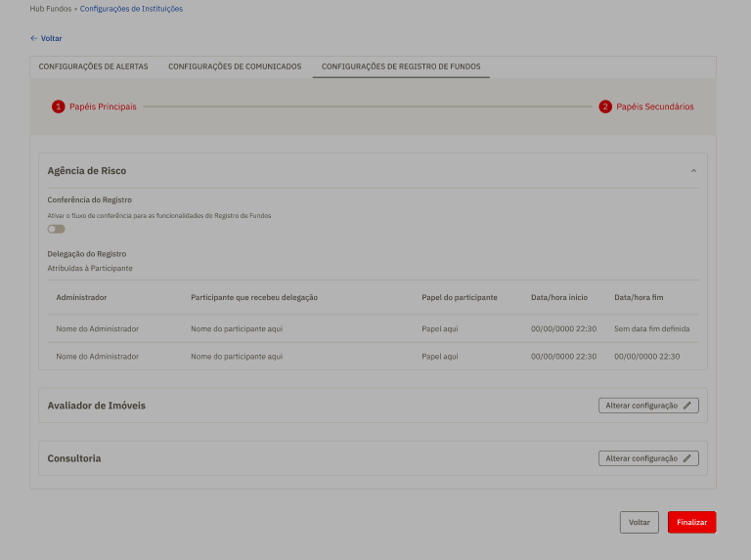The height and width of the screenshot is (560, 751).
Task: Click the Administrador column header
Action: pos(81,297)
